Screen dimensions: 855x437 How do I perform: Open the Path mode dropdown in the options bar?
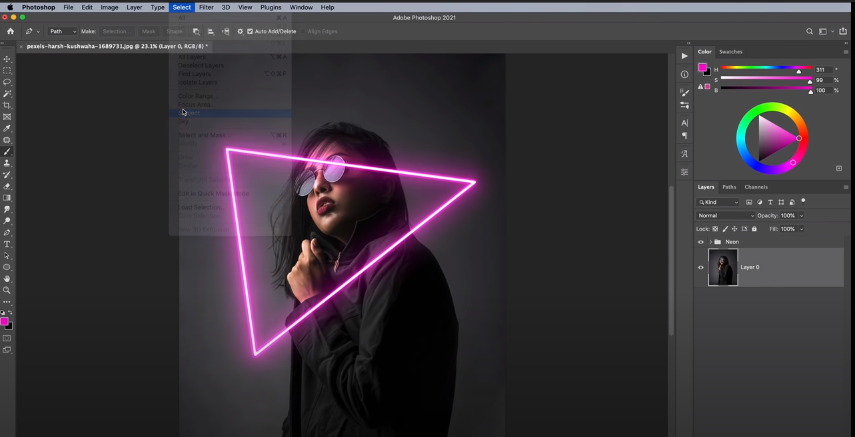pyautogui.click(x=62, y=31)
